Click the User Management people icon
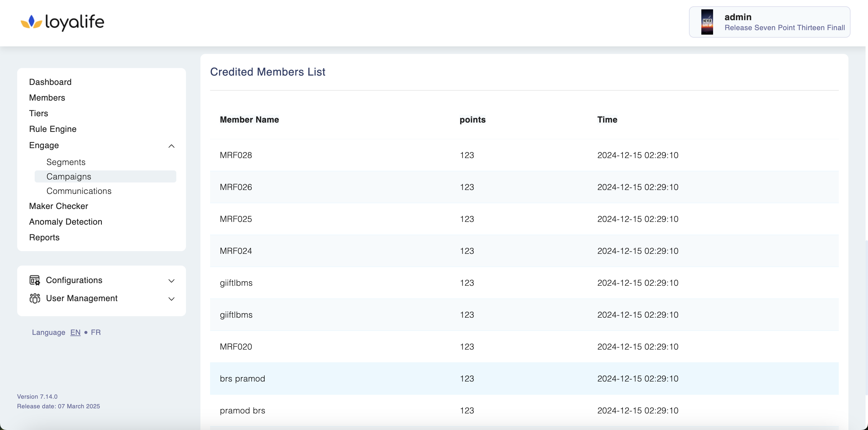The height and width of the screenshot is (430, 868). point(34,298)
